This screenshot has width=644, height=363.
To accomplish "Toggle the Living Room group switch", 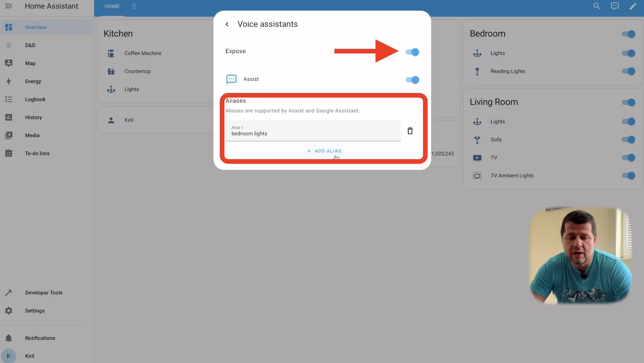I will (628, 102).
